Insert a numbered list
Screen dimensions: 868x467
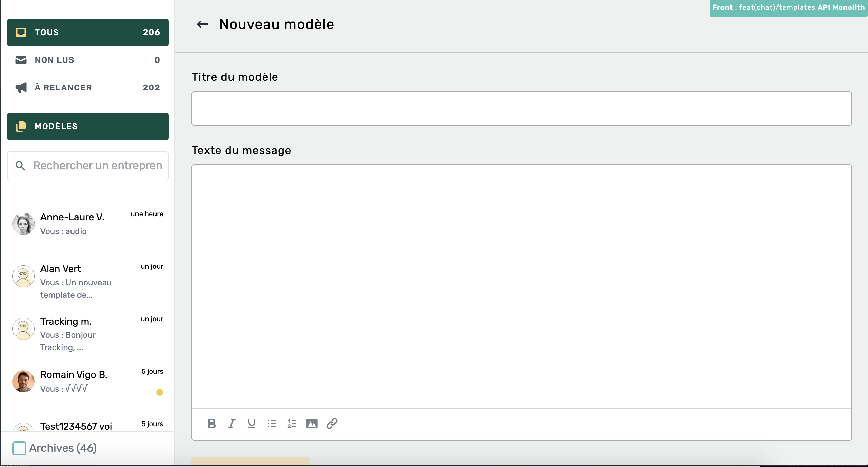(x=292, y=423)
